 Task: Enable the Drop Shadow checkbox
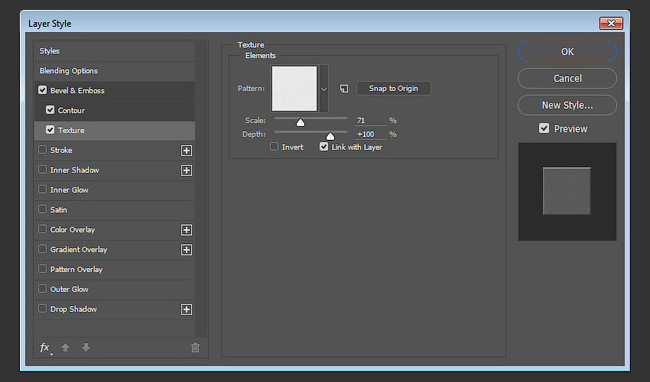(x=42, y=309)
